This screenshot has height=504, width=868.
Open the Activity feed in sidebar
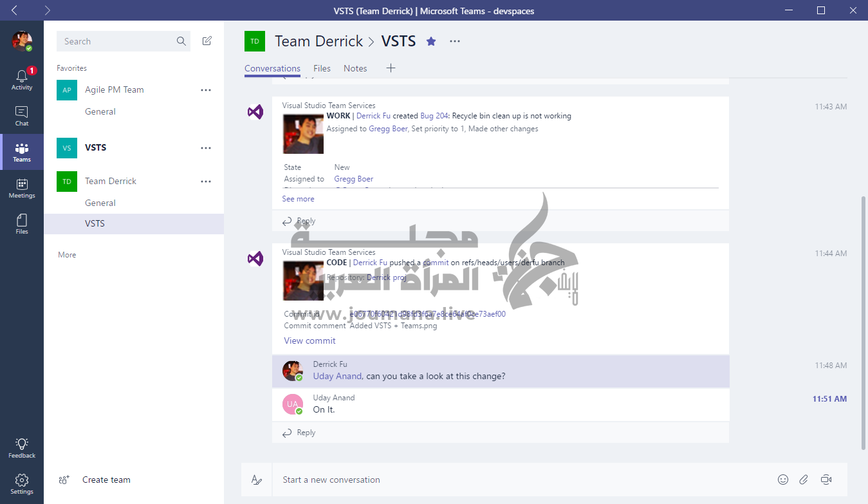click(22, 80)
